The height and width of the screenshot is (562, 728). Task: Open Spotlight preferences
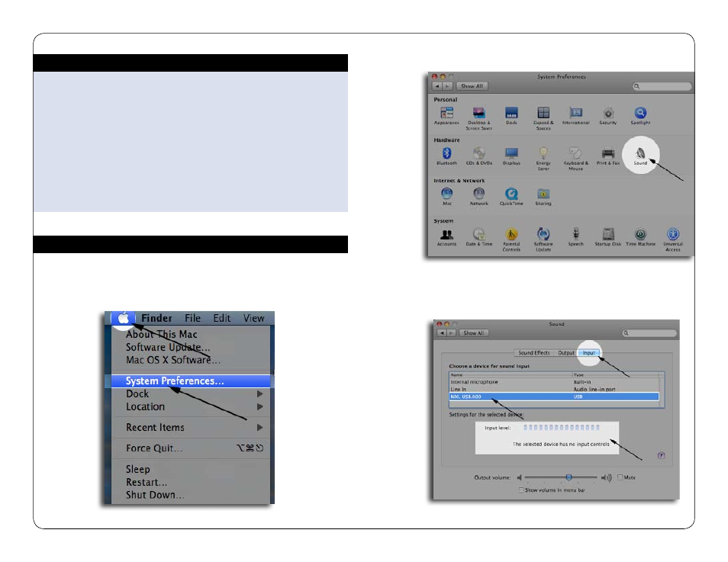(x=640, y=116)
